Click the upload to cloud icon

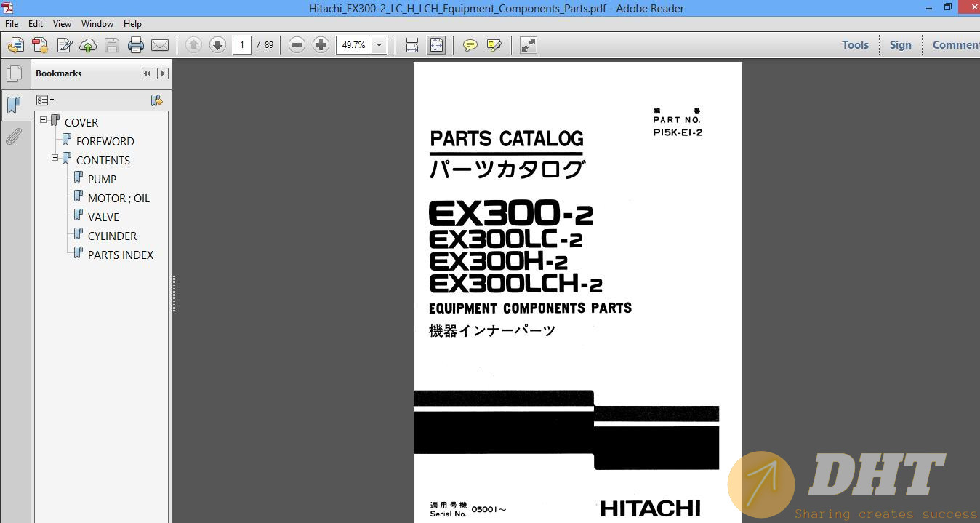tap(88, 45)
